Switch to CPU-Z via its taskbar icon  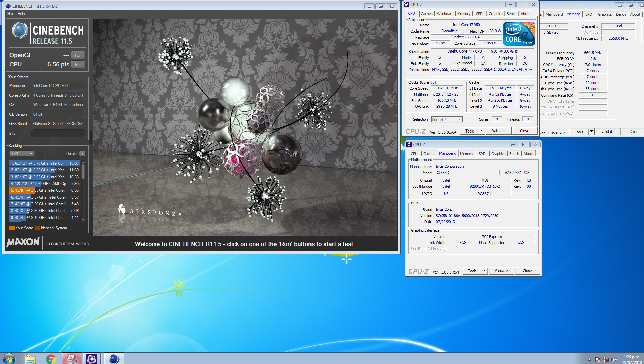pos(92,359)
